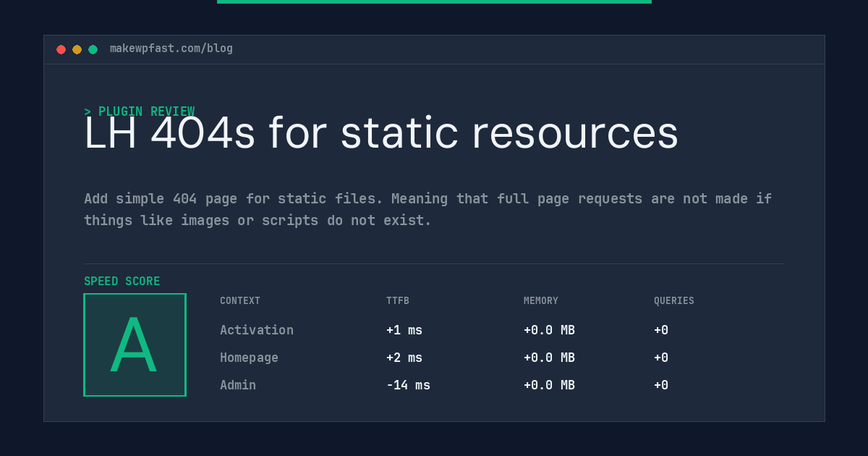Click the Admin row memory value

549,385
